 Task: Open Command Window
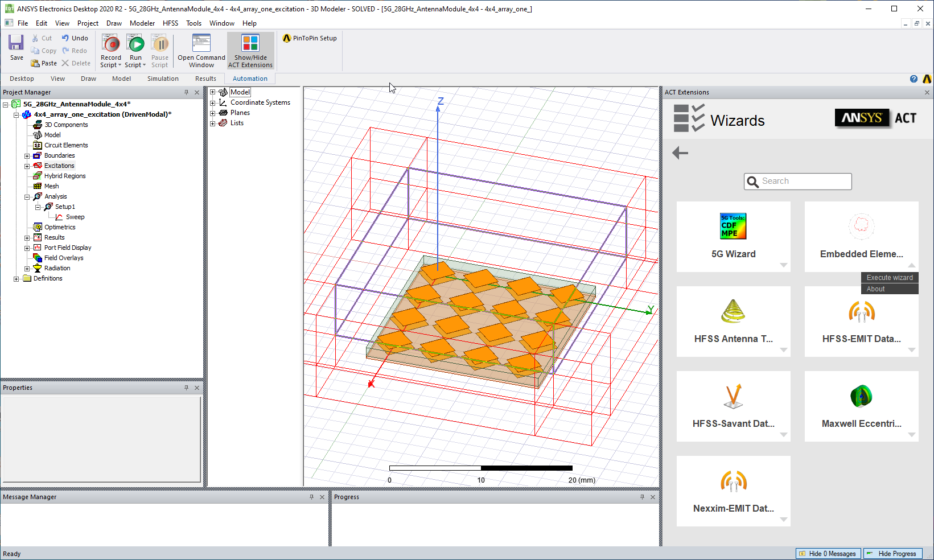201,51
